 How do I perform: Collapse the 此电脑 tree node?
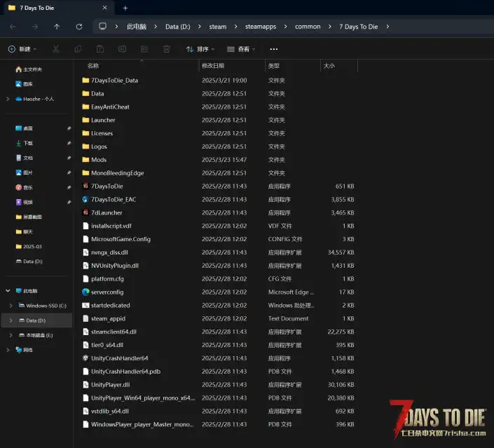tap(8, 291)
